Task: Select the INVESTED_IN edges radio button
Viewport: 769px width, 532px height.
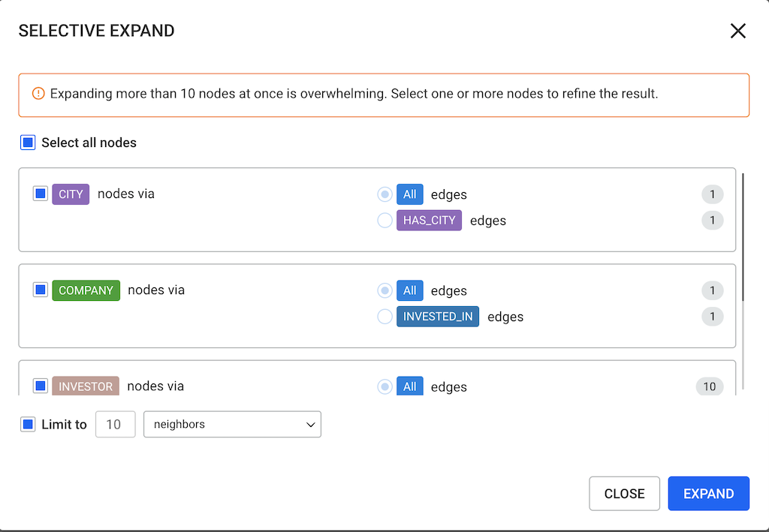Action: (x=384, y=317)
